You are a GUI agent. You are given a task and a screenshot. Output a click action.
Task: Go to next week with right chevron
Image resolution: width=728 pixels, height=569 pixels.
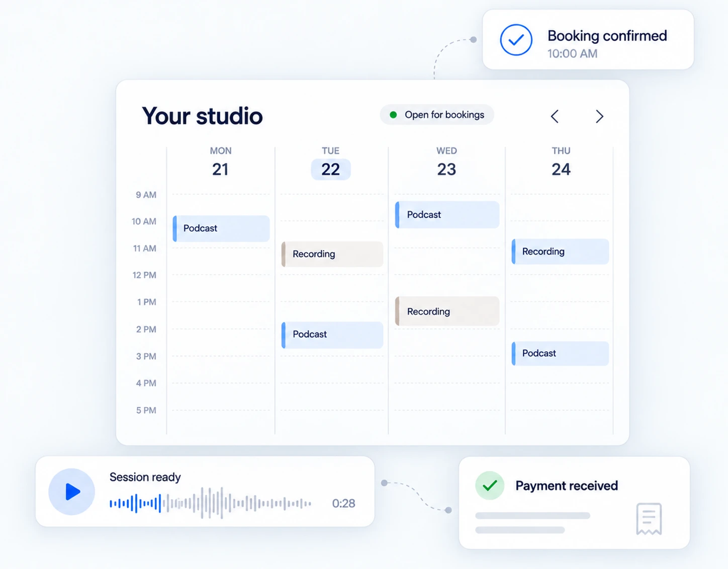[599, 116]
